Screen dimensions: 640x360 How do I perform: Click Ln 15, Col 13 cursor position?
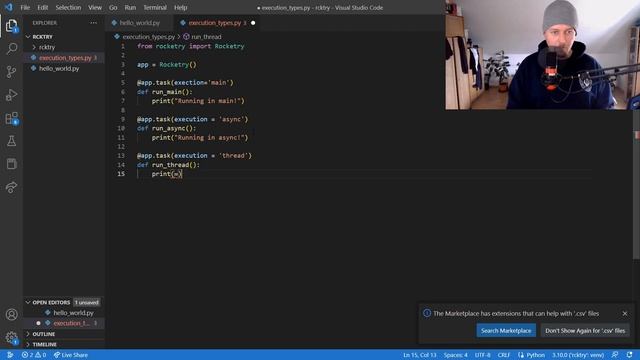420,355
